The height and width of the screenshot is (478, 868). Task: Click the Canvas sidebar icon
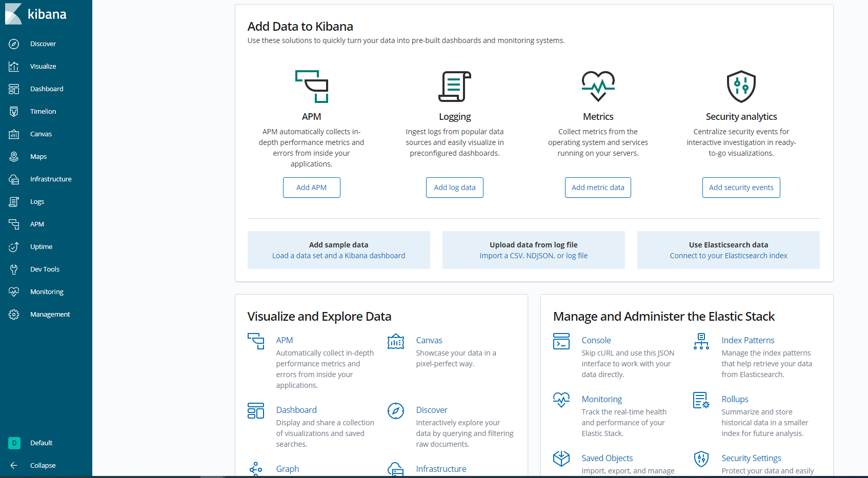(x=14, y=134)
